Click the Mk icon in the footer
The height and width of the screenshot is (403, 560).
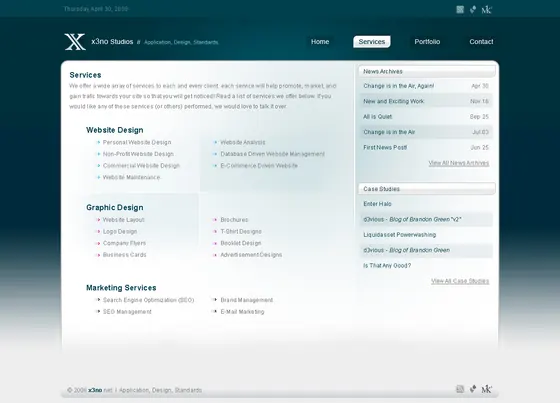click(x=486, y=389)
